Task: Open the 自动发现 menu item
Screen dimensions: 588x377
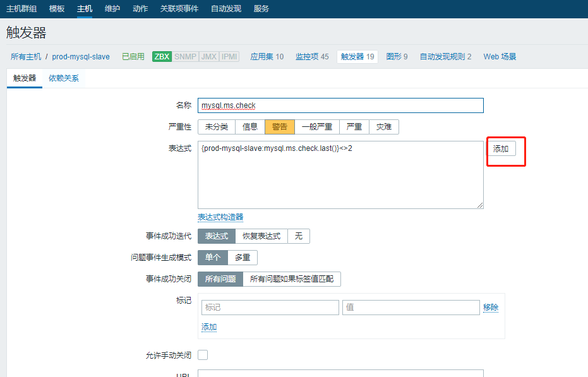Action: coord(225,9)
